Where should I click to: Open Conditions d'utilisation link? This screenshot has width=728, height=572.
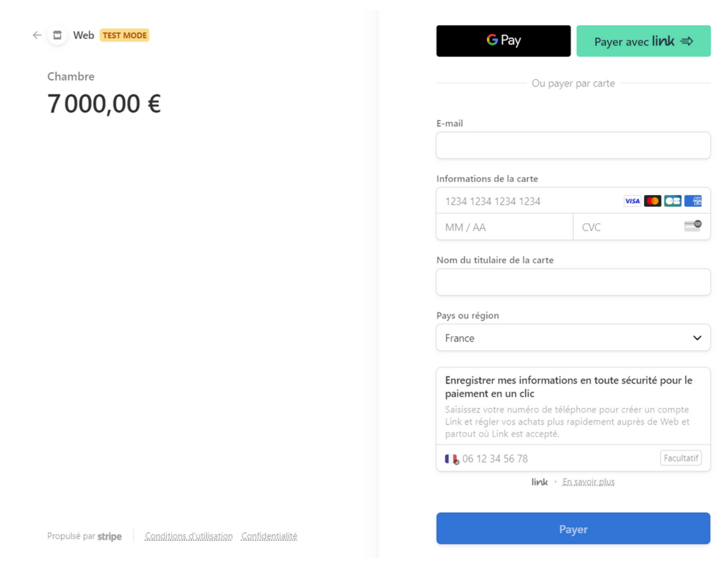tap(188, 536)
